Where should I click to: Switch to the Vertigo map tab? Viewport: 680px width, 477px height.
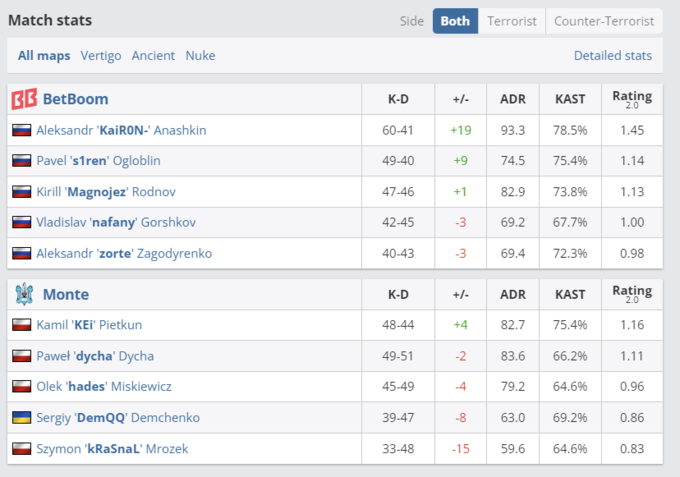[x=102, y=56]
